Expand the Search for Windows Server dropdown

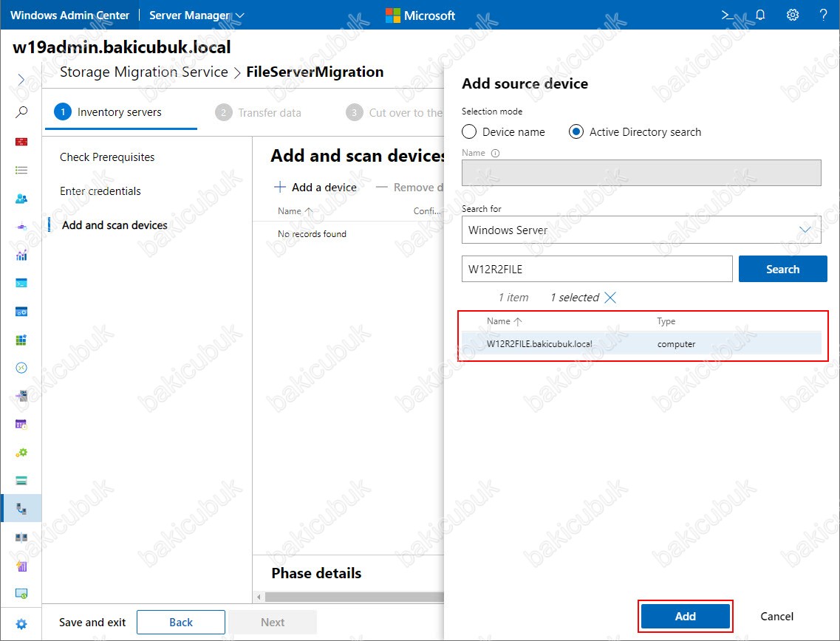coord(641,230)
